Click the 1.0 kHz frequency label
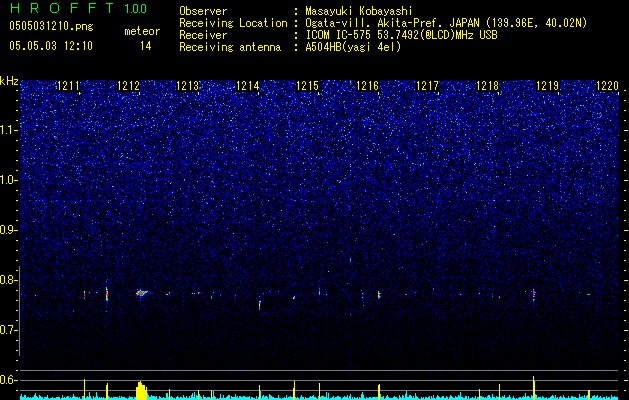629x400 pixels. click(x=9, y=180)
